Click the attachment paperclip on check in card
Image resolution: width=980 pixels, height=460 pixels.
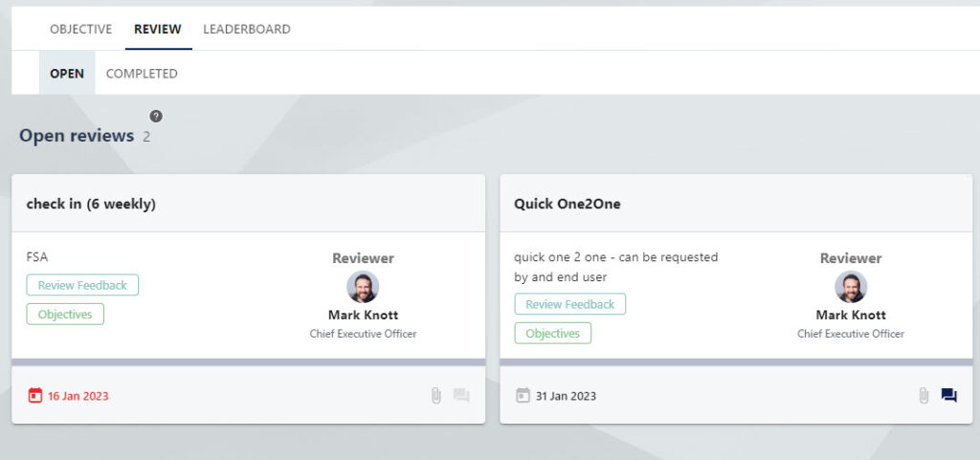(436, 396)
